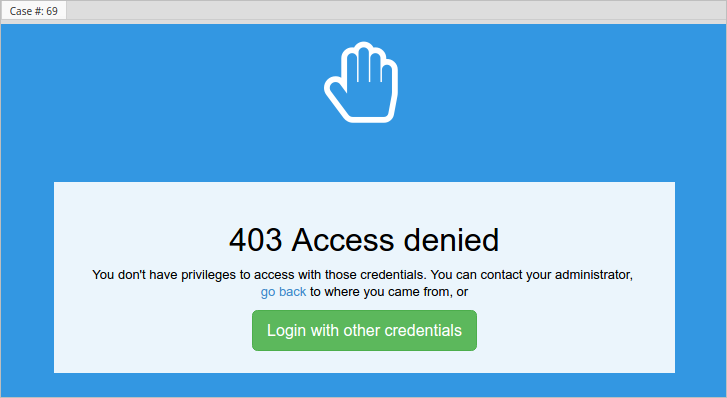The width and height of the screenshot is (727, 398).
Task: Click Login with other credentials button
Action: 364,330
